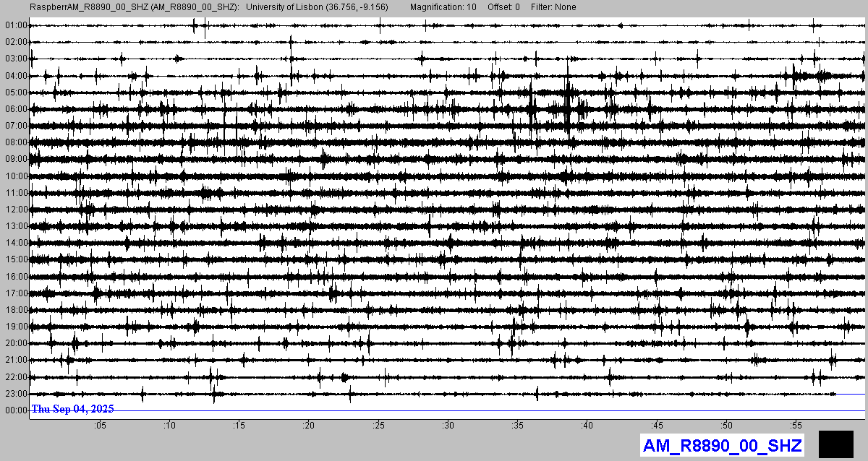
Task: Select the 06:00 hour trace label
Action: [15, 109]
